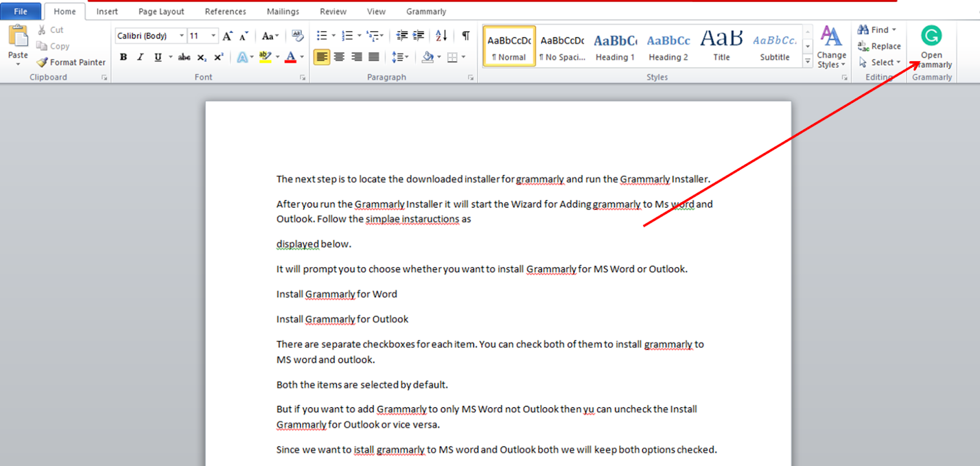Apply bullet list formatting
The image size is (980, 466).
tap(322, 36)
